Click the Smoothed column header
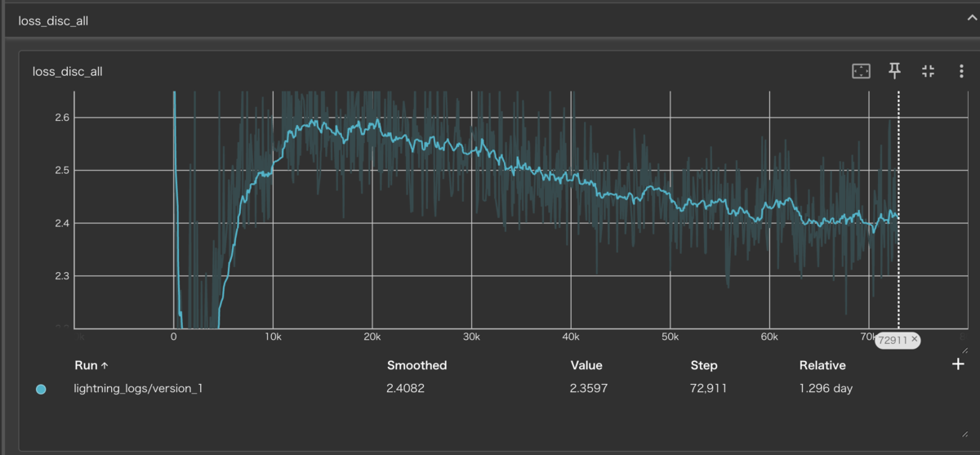980x455 pixels. [x=416, y=365]
